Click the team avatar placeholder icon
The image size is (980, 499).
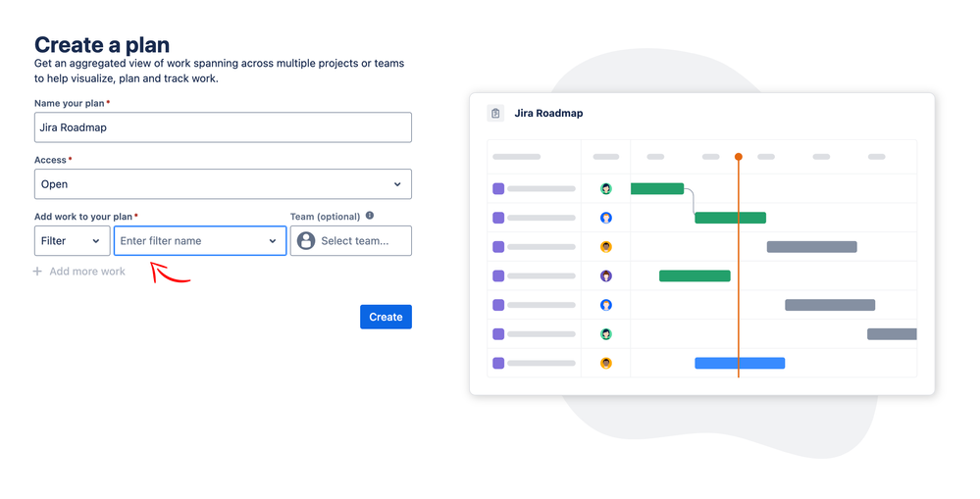tap(306, 241)
